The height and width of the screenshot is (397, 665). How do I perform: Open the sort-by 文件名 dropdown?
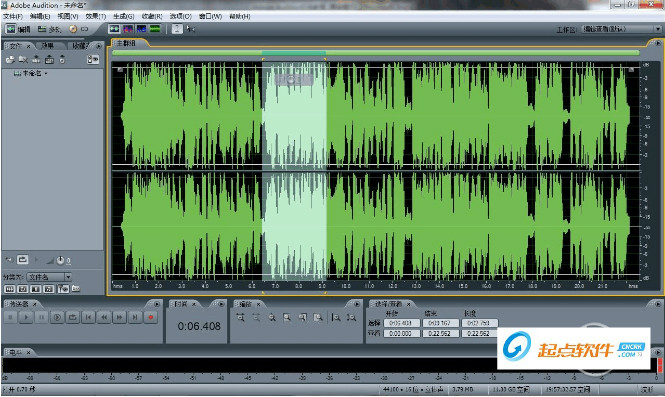click(x=68, y=277)
